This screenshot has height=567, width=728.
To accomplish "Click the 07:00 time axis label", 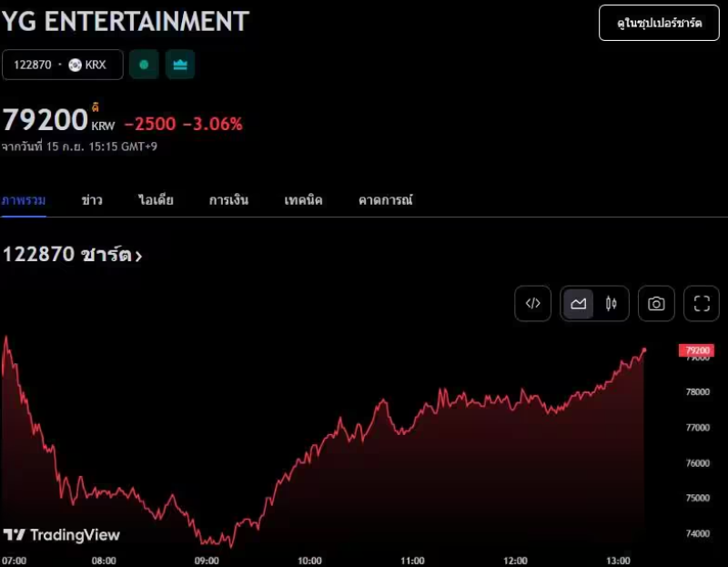I will (14, 561).
